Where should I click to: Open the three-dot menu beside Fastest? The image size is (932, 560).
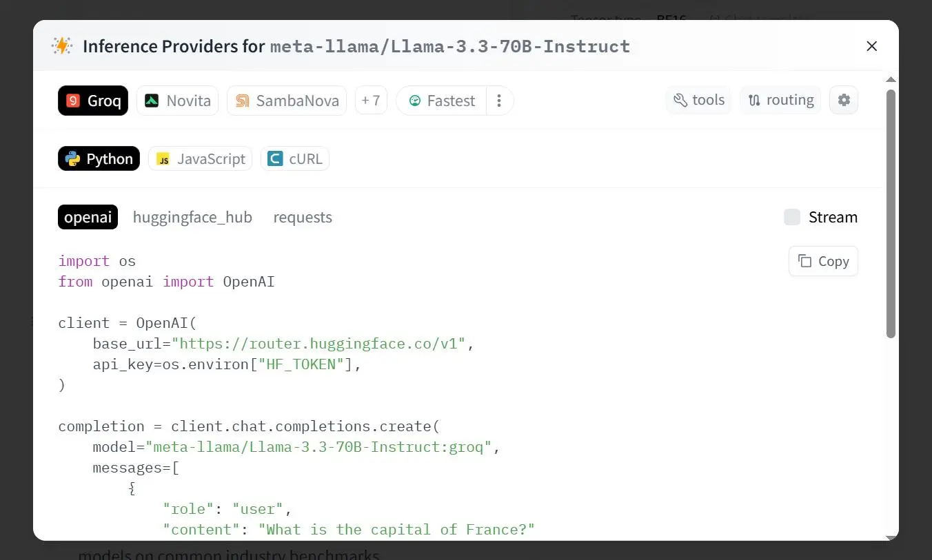500,101
